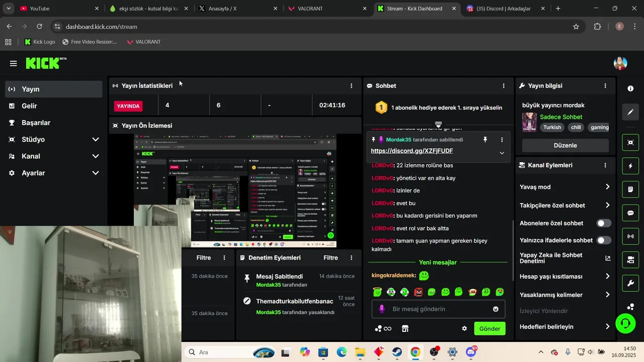Screen dimensions: 644x362
Task: Open Kanal Eylemleri three-dot options
Action: (x=605, y=165)
